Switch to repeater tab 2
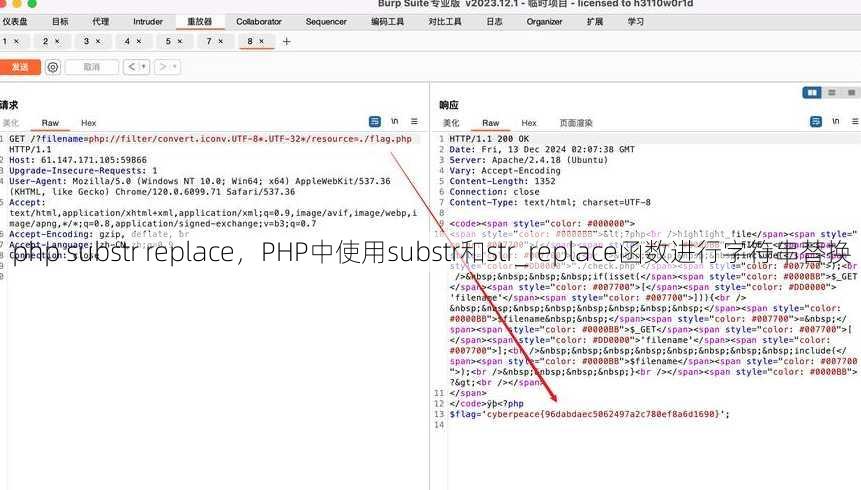This screenshot has height=490, width=861. tap(45, 41)
